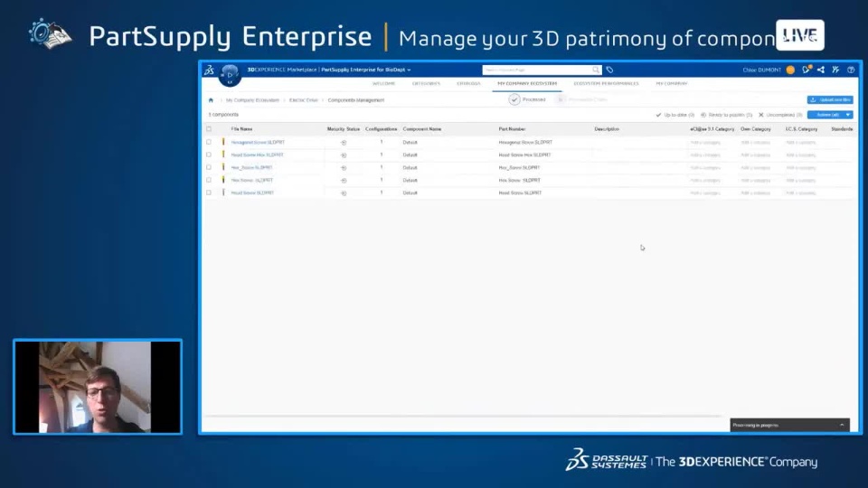Click the Upload new files button
The height and width of the screenshot is (488, 868).
pos(830,100)
